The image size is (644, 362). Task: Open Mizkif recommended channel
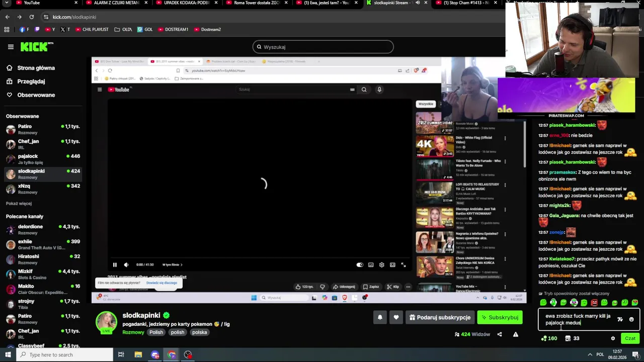point(43,274)
